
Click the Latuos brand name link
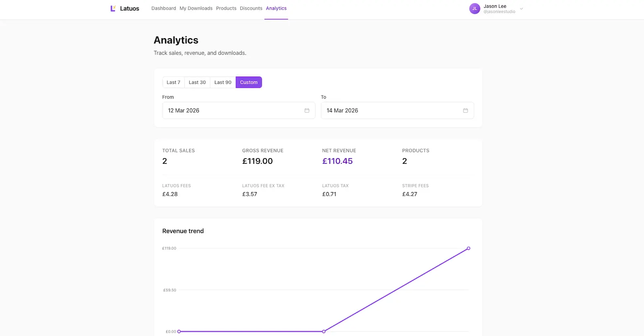point(130,8)
